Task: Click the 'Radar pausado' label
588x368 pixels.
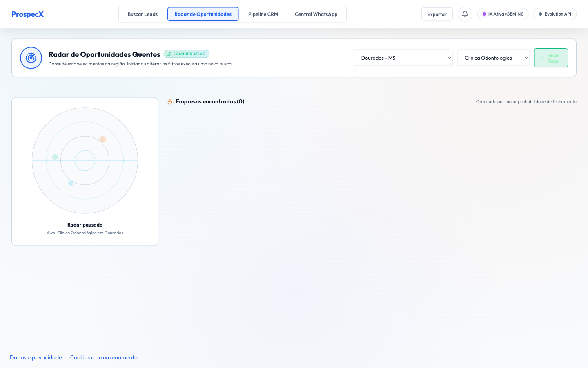Action: tap(85, 225)
